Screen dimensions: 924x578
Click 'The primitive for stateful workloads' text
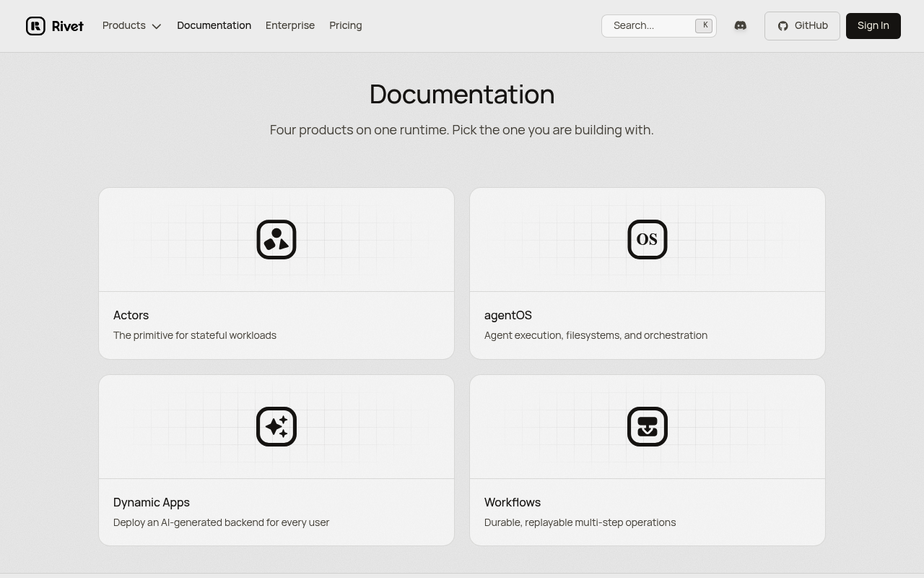[195, 335]
